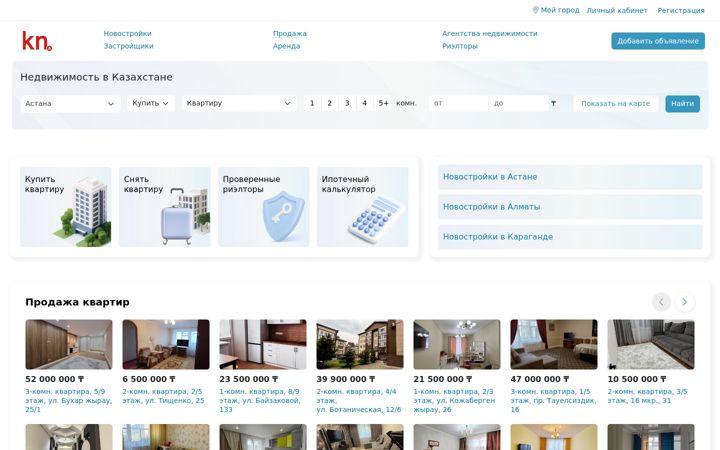Click the location pin icon beside Мой город
The height and width of the screenshot is (450, 720).
(x=535, y=10)
